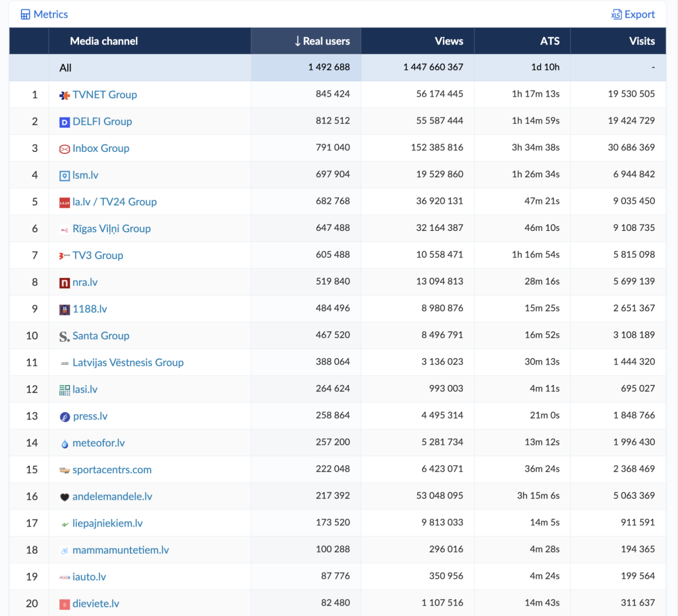This screenshot has height=616, width=678.
Task: Click the TVNET Group logo icon
Action: [64, 95]
